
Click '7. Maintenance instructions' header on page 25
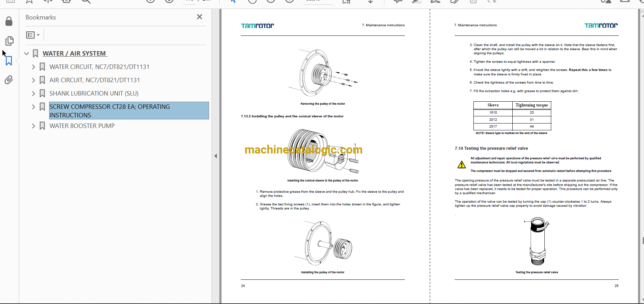[x=475, y=25]
